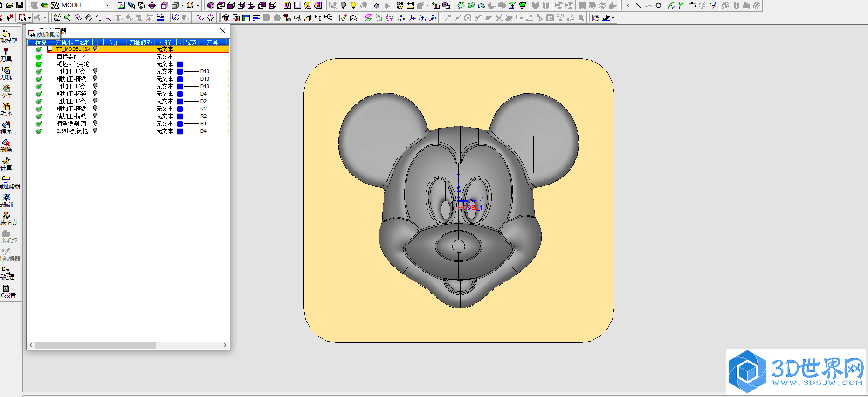Click the deselect cursor with red X icon
Screen dimensions: 868x397
click(x=9, y=18)
